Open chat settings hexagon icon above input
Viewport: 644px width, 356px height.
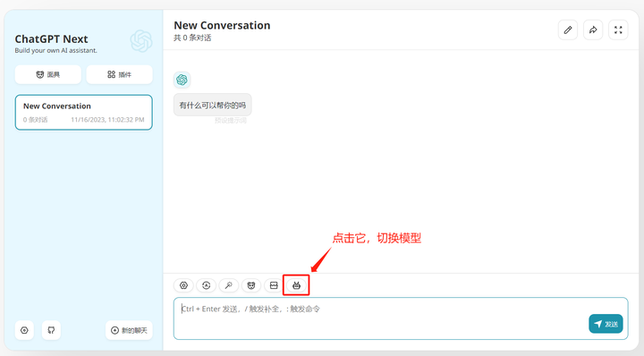click(183, 285)
